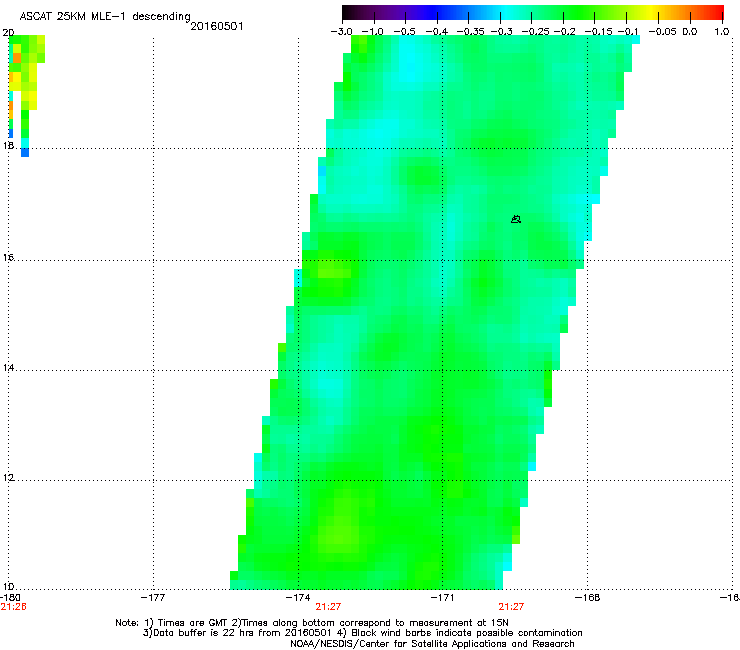
Task: Click the red 21:27 time right of -171
Action: [511, 607]
